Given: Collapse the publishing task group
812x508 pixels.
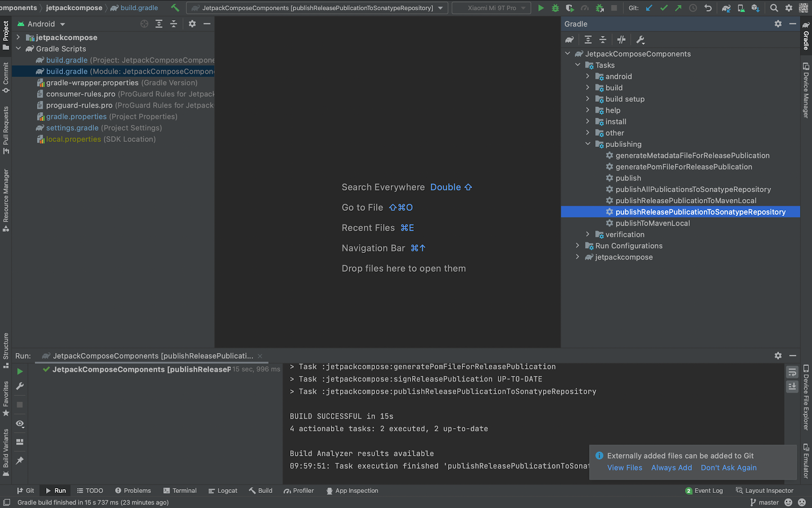Looking at the screenshot, I should (x=588, y=144).
